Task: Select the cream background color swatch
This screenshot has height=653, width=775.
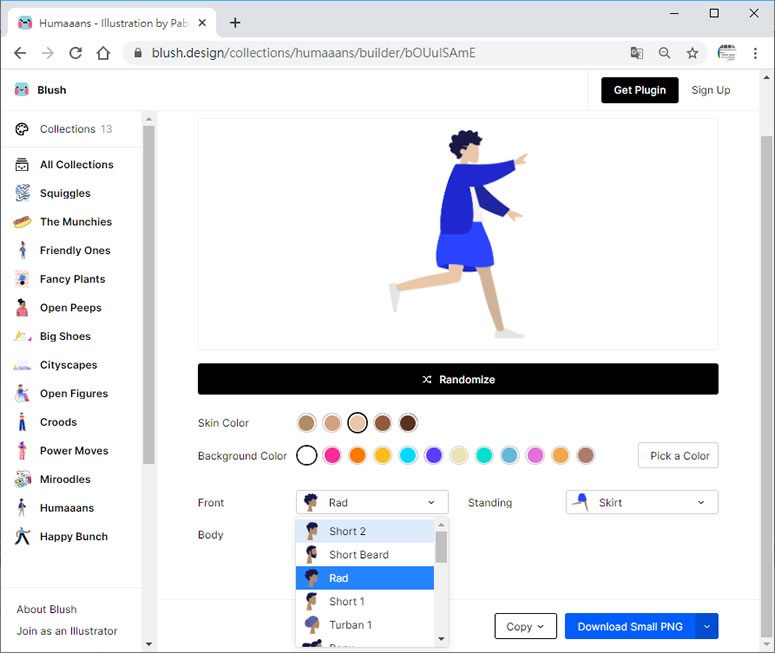Action: 459,455
